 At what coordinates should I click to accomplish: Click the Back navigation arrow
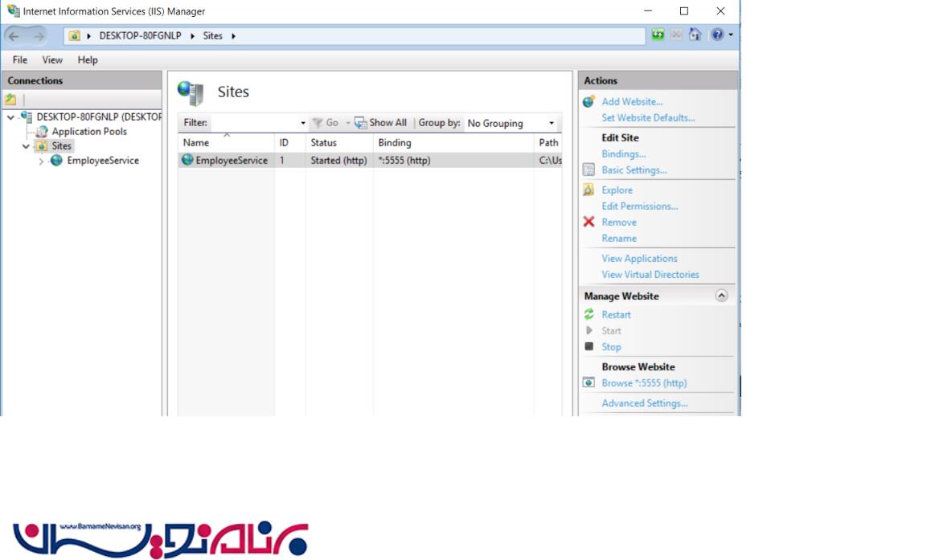[14, 36]
